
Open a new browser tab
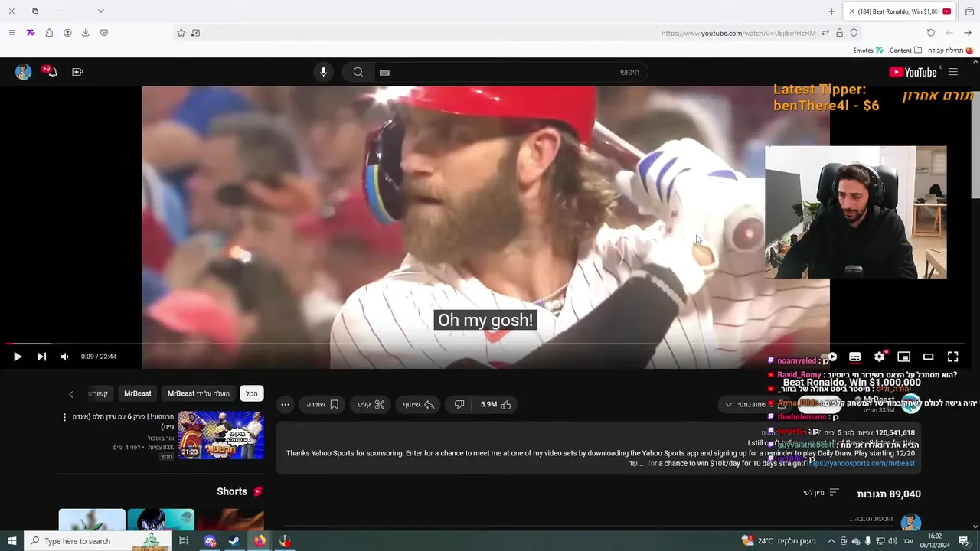[x=831, y=11]
